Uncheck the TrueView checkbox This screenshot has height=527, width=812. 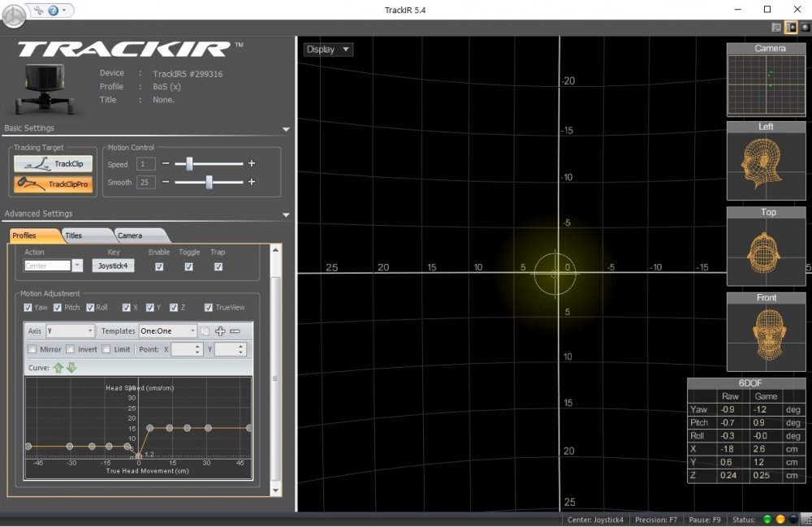[209, 308]
